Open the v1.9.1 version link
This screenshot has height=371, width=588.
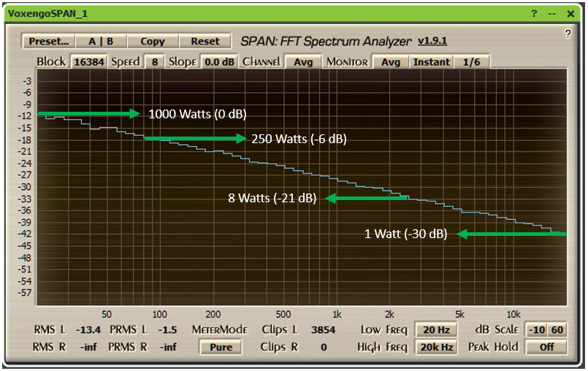(432, 40)
